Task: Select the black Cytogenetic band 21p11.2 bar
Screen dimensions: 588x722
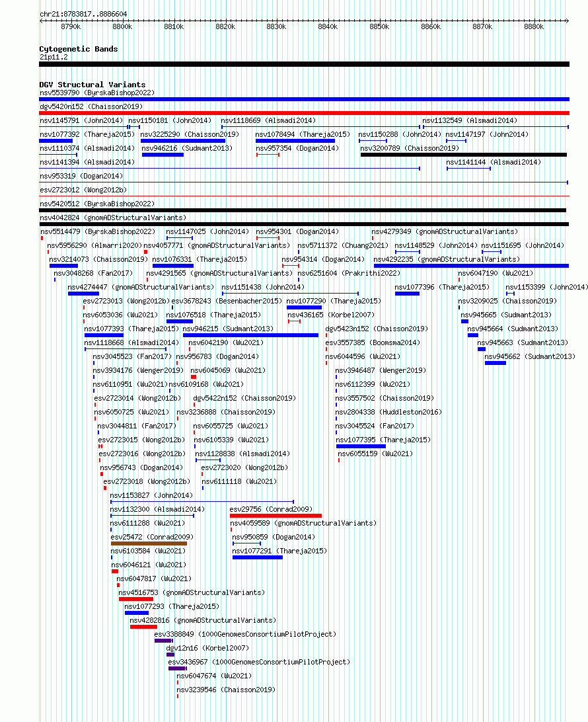Action: (304, 64)
